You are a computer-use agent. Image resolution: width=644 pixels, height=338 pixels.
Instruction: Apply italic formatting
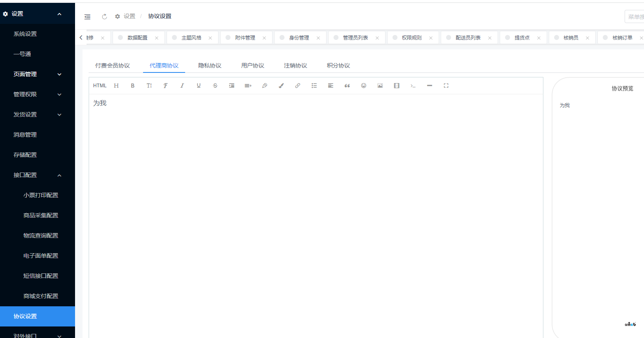point(182,85)
